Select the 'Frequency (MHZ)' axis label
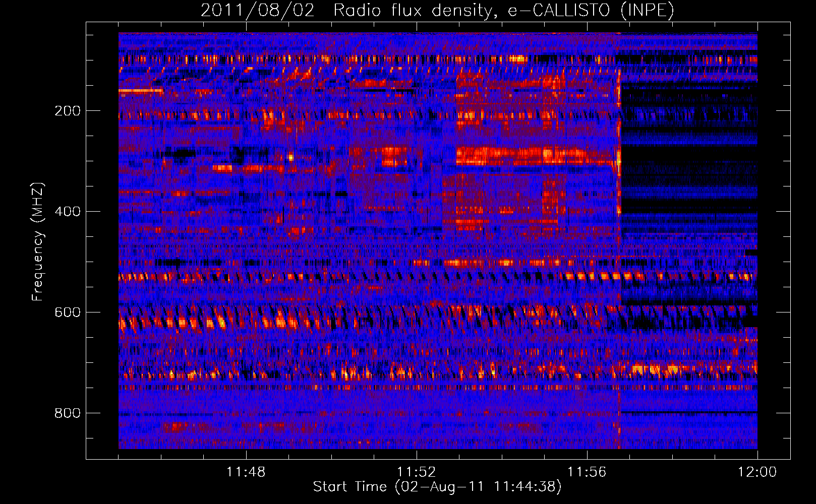 coord(38,241)
